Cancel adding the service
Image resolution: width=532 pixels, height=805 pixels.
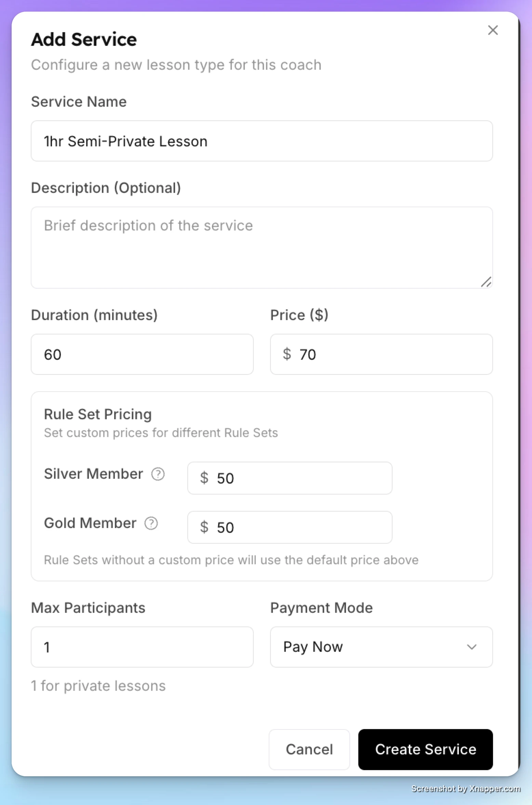tap(309, 750)
